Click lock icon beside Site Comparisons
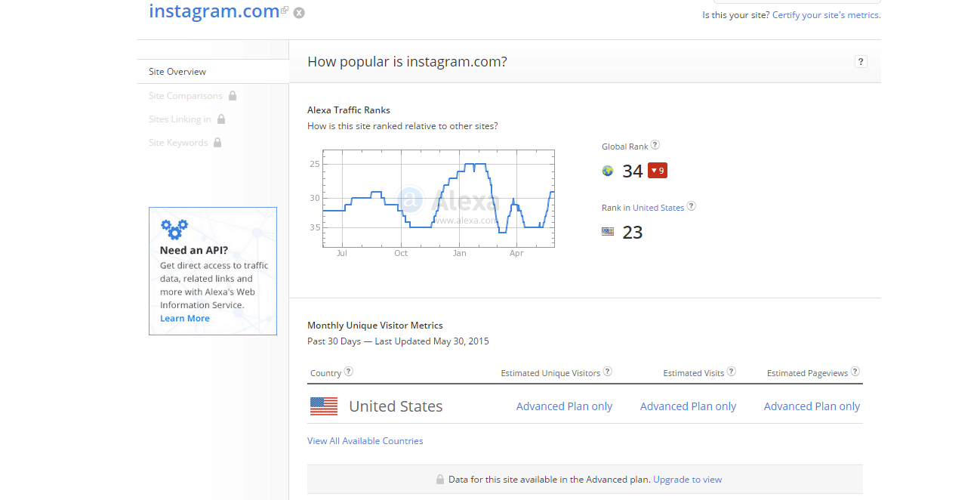Screen dimensions: 980x500 coord(233,95)
